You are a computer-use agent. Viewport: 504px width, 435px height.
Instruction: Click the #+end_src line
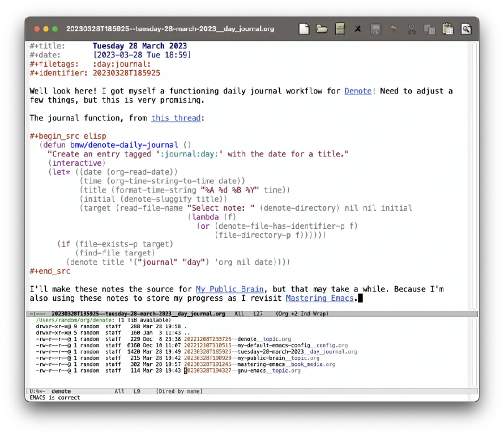(50, 271)
